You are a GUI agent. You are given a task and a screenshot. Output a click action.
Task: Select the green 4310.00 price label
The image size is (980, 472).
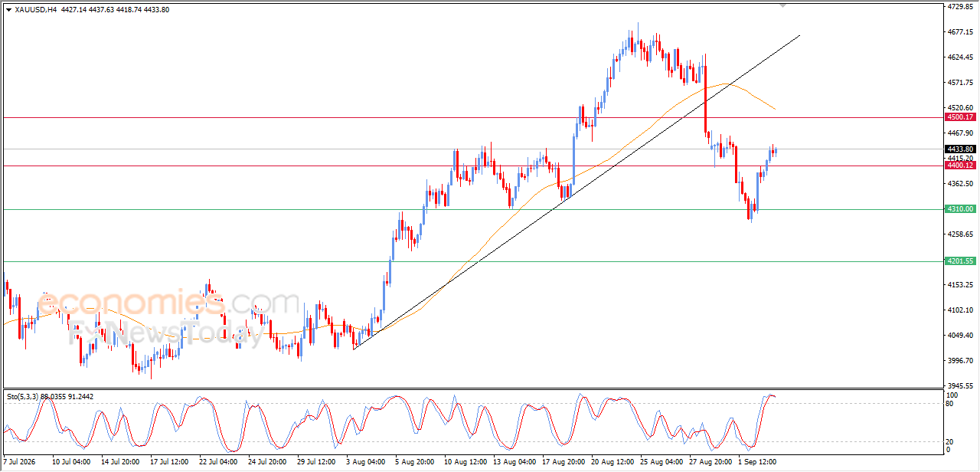pyautogui.click(x=959, y=208)
